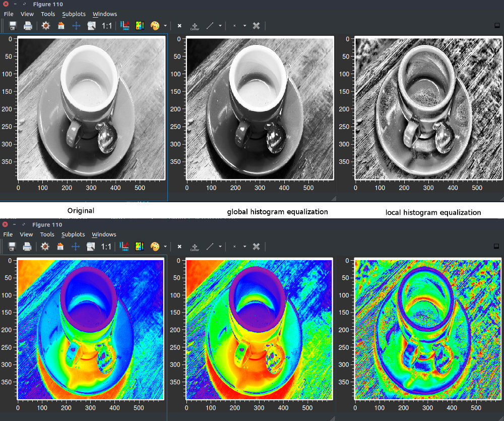Open the Windows menu in bottom figure

pyautogui.click(x=104, y=234)
